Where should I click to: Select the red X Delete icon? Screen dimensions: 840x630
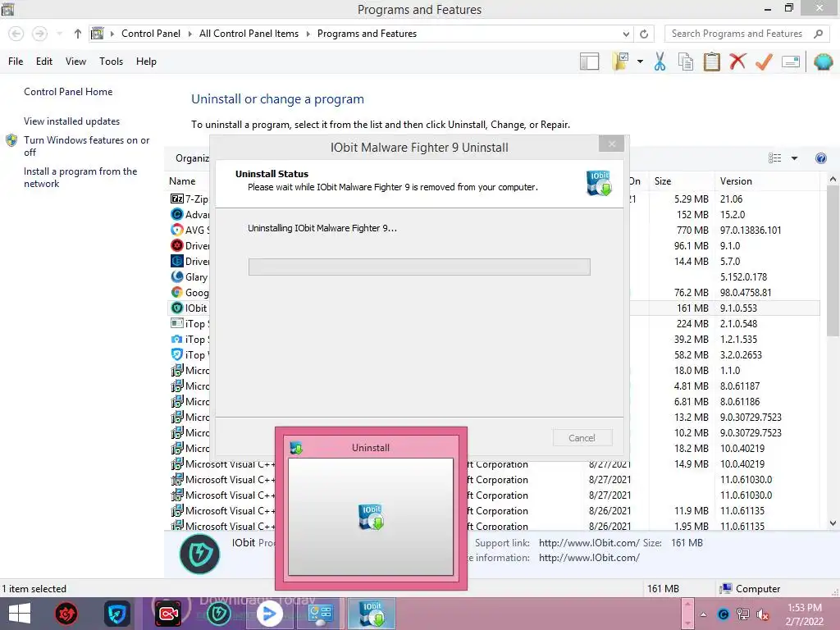(737, 62)
